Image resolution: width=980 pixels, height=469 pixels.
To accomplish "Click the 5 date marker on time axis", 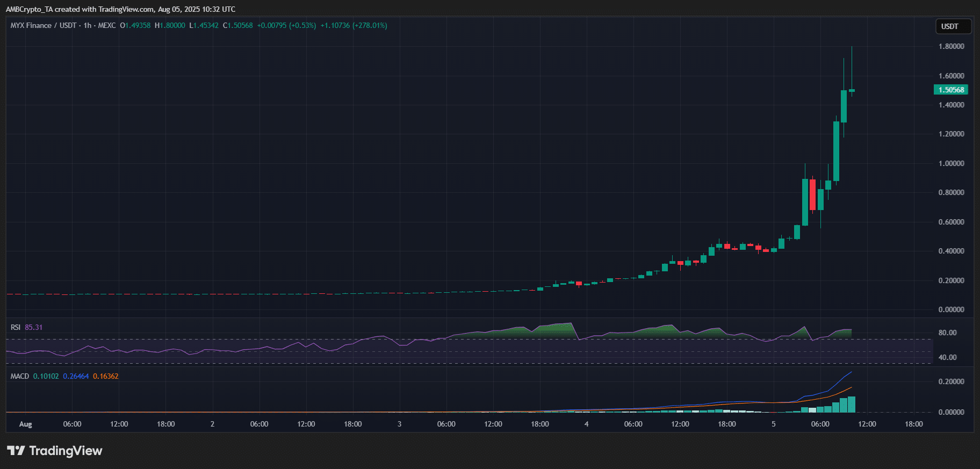I will point(773,424).
